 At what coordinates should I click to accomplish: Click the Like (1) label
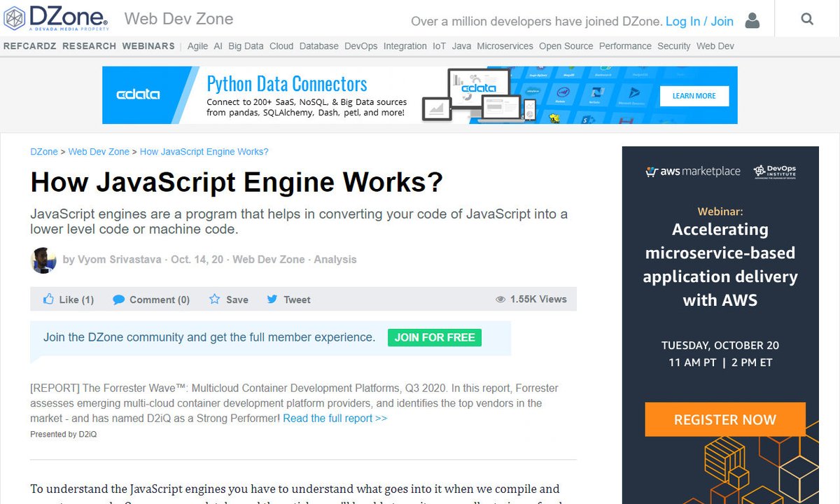pos(76,300)
